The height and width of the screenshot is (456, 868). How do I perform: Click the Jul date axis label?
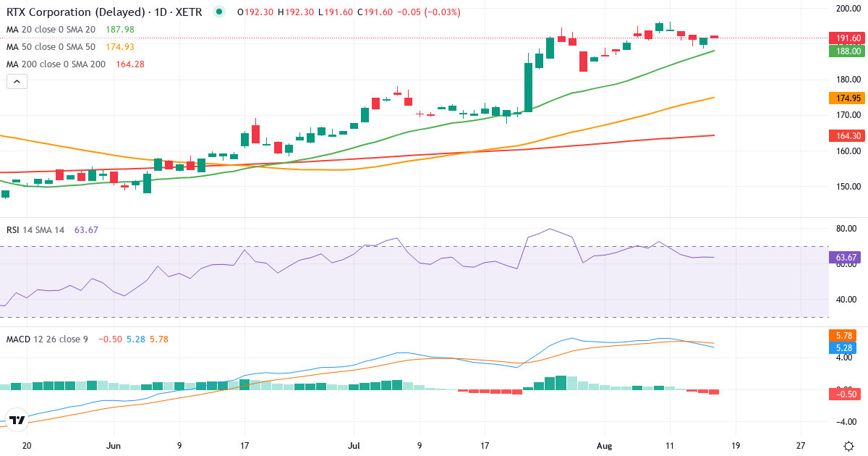[354, 446]
